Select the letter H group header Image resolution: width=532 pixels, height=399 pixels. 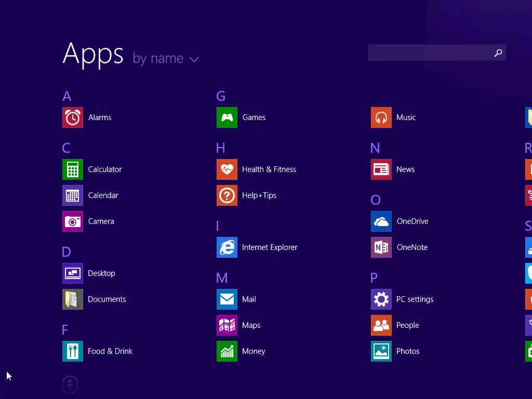[221, 148]
